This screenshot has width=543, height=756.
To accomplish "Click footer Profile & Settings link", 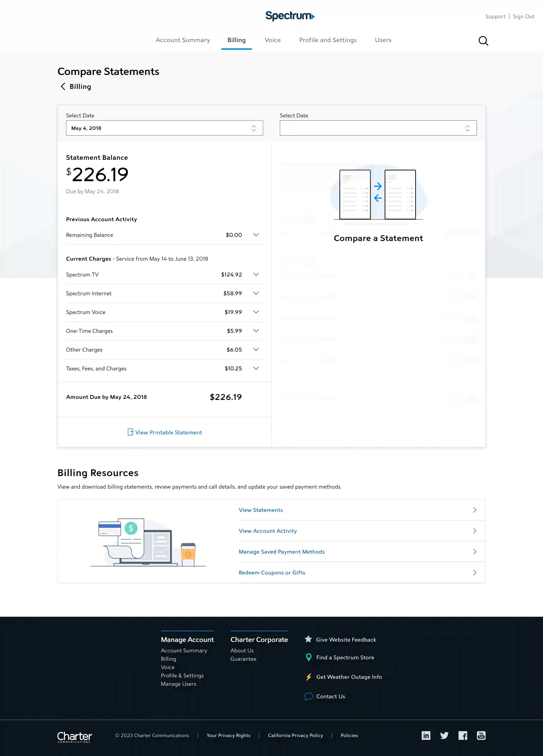I will tap(182, 675).
